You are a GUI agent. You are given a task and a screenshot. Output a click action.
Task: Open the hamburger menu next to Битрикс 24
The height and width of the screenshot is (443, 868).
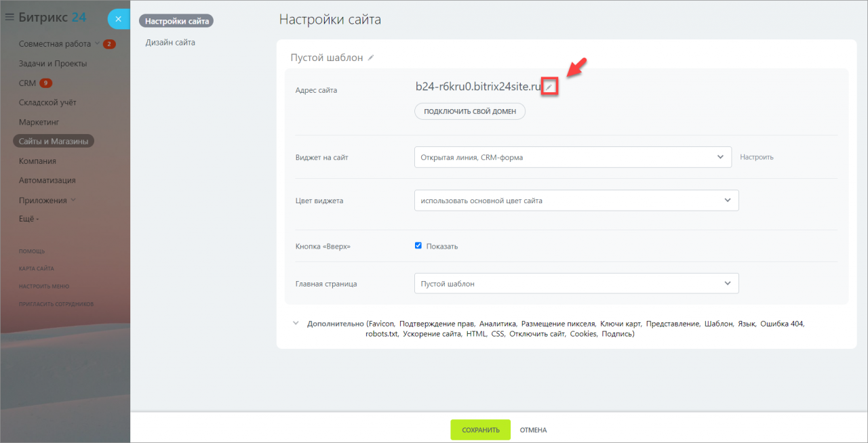click(9, 18)
